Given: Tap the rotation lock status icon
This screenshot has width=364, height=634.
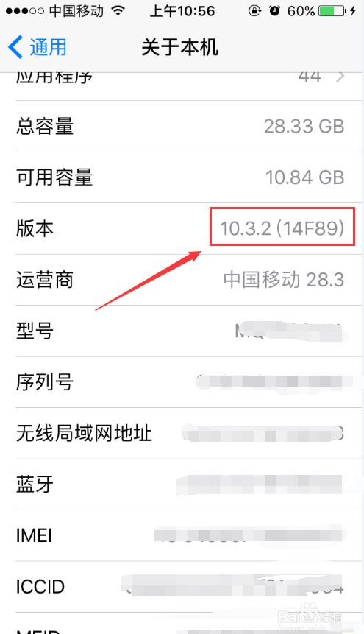Looking at the screenshot, I should point(254,11).
